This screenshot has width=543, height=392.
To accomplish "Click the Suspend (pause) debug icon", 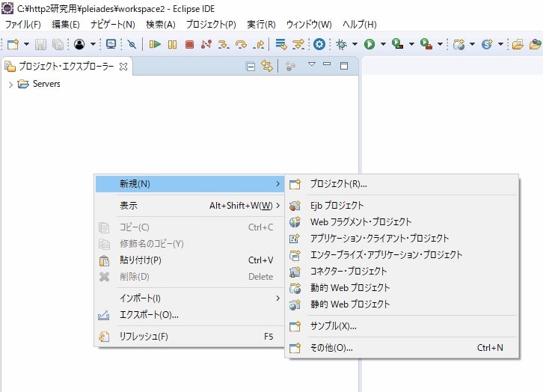I will (x=172, y=44).
